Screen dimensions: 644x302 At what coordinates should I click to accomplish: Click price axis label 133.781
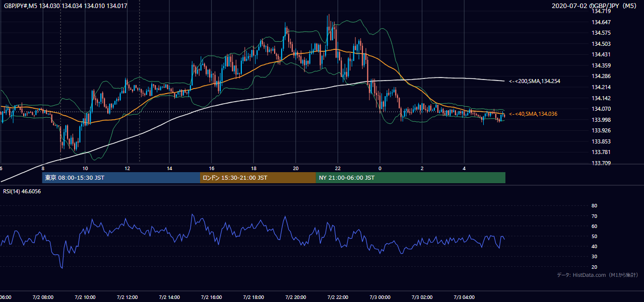coord(601,152)
